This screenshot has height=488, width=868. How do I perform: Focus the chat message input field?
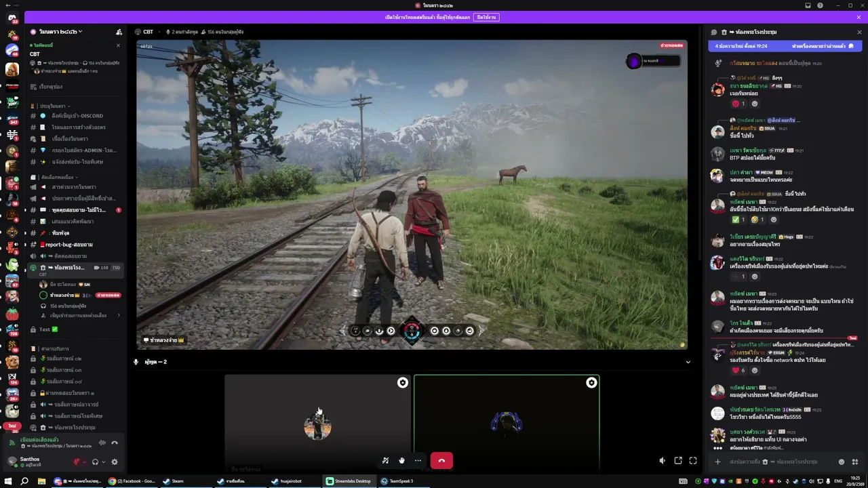coord(780,462)
